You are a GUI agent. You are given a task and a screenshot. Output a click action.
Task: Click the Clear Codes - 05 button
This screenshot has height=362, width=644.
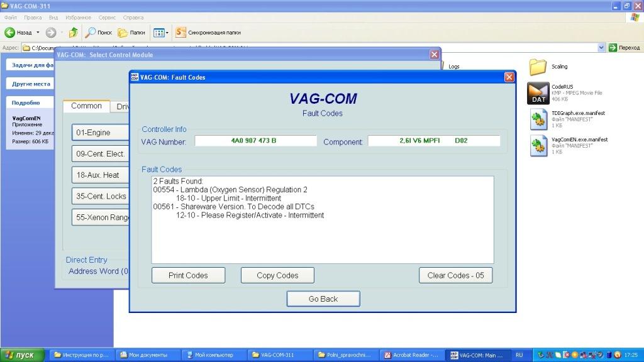point(455,275)
